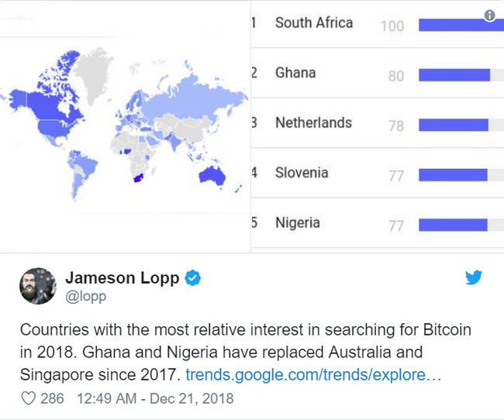Click the Ghana interest bar
Screen dimensions: 504x420
click(454, 75)
